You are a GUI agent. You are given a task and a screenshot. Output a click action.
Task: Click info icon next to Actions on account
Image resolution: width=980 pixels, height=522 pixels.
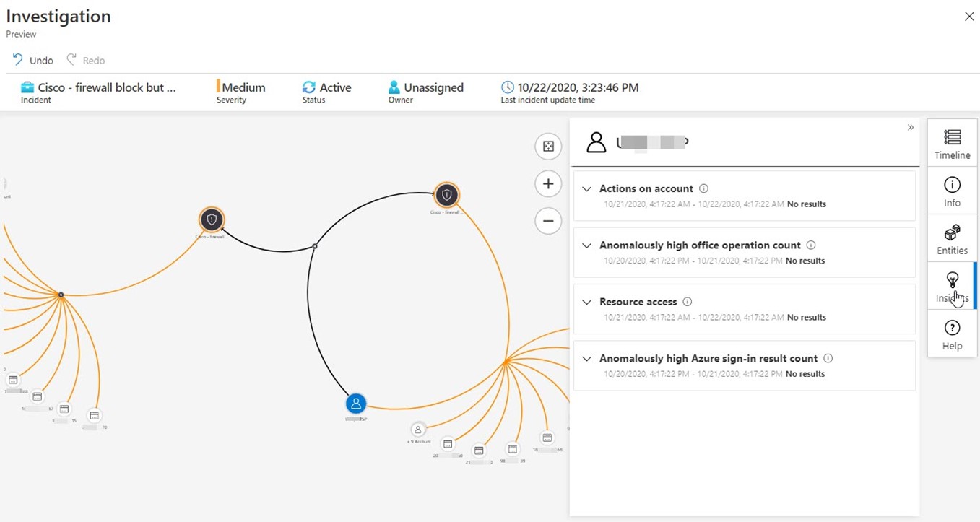click(x=704, y=188)
